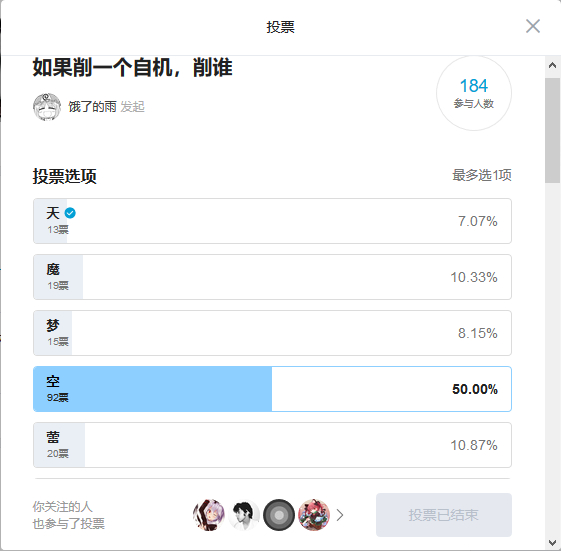Viewport: 561px width, 551px height.
Task: Click the scrollbar up arrow
Action: tap(552, 65)
